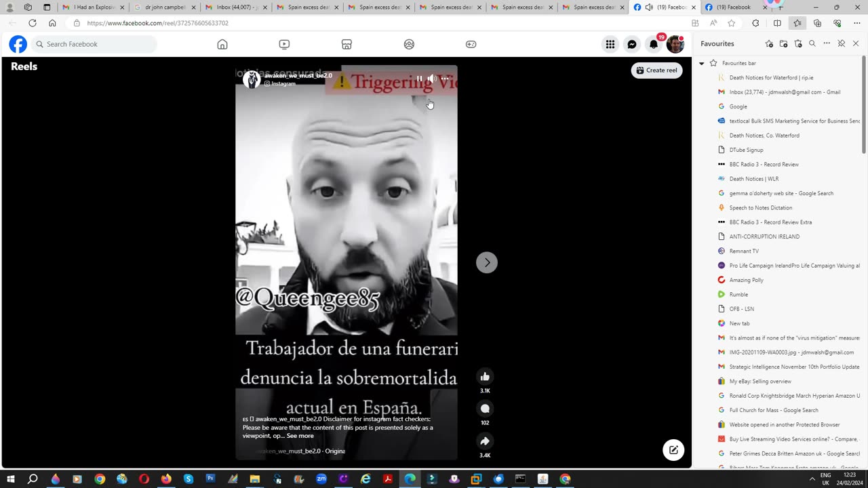The width and height of the screenshot is (868, 488).
Task: Add this page to favourites star
Action: tap(731, 23)
